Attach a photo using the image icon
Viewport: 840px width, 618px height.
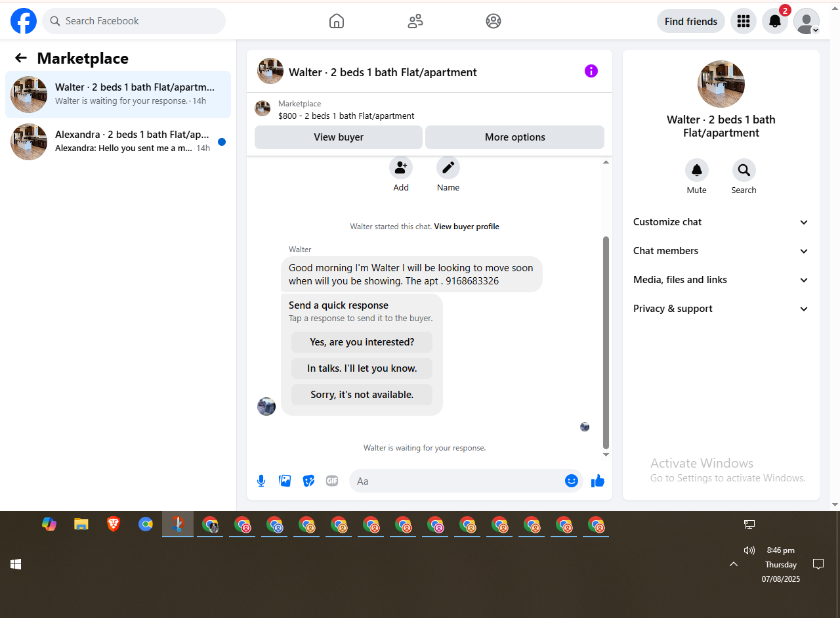pos(285,481)
